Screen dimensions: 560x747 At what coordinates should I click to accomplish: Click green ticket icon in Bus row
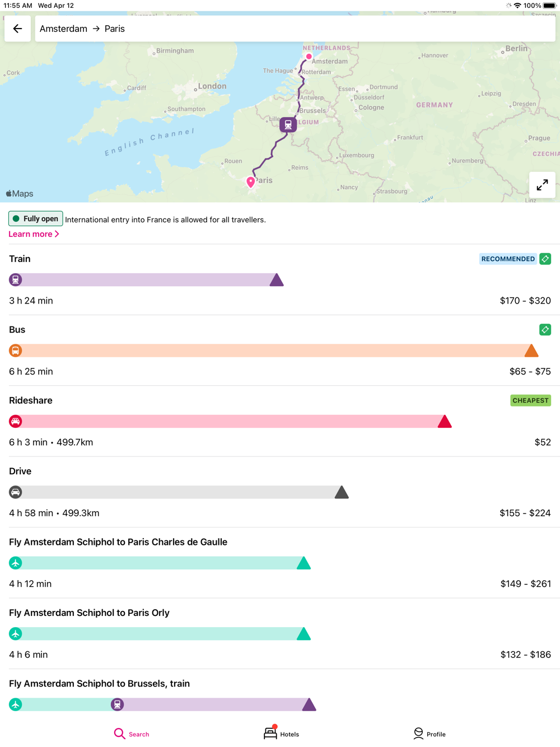(545, 330)
